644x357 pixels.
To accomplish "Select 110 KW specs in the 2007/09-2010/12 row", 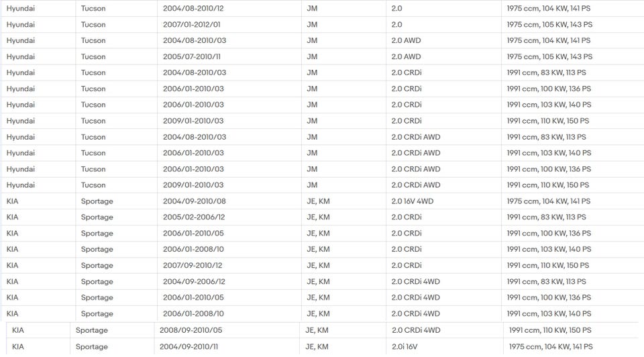I will (547, 266).
